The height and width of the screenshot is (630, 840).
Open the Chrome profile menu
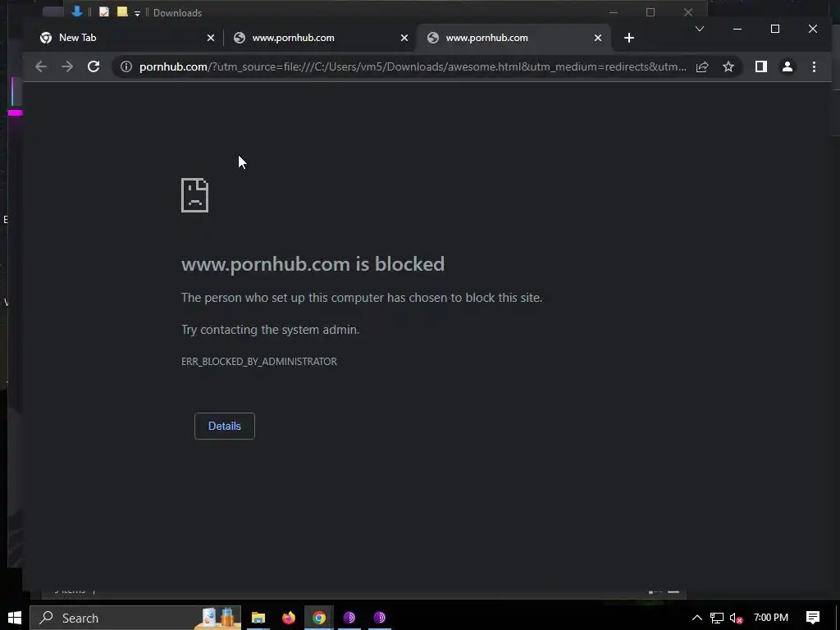[x=787, y=66]
